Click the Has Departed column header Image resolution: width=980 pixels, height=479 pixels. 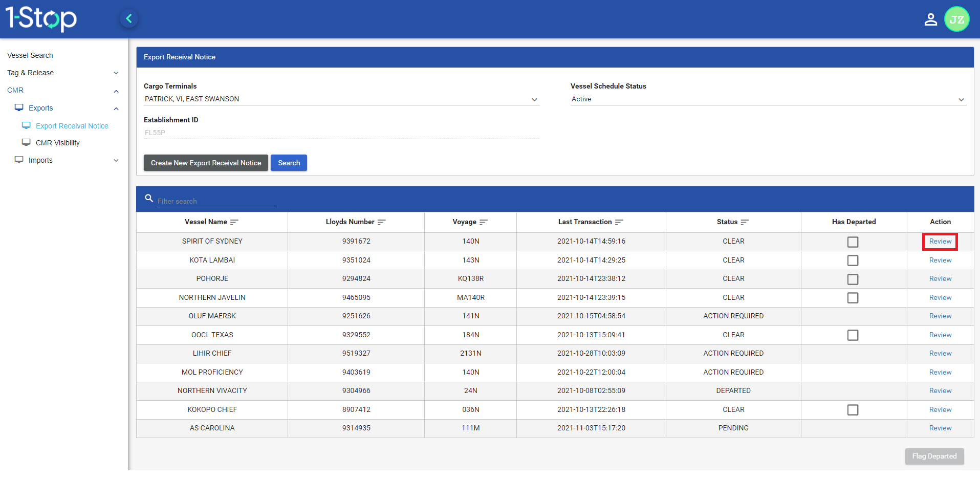pyautogui.click(x=854, y=222)
